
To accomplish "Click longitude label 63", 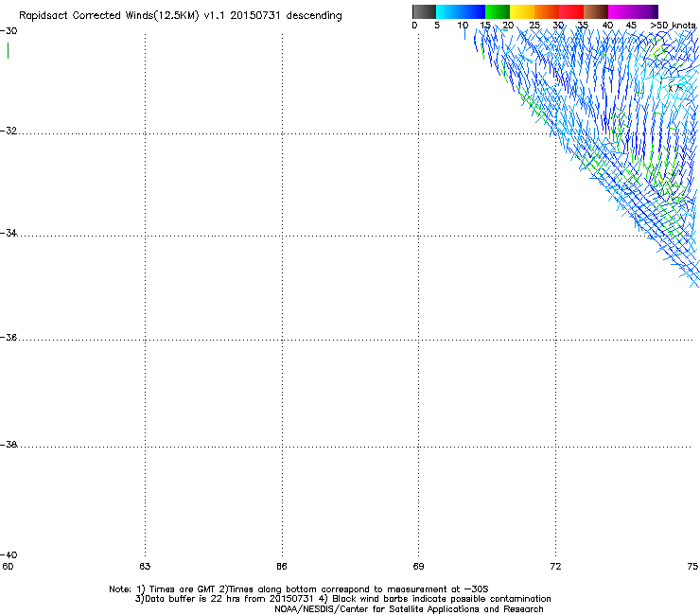I will [x=145, y=567].
